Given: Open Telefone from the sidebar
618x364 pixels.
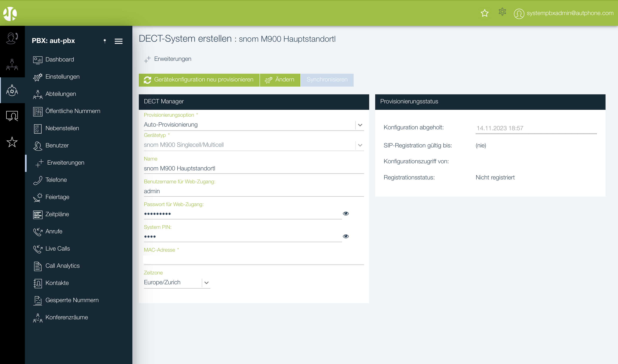Looking at the screenshot, I should pos(56,180).
